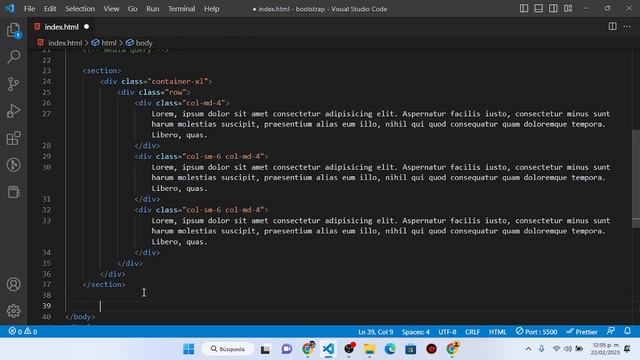Change indentation via Spaces: 4
The height and width of the screenshot is (360, 640).
pos(416,331)
